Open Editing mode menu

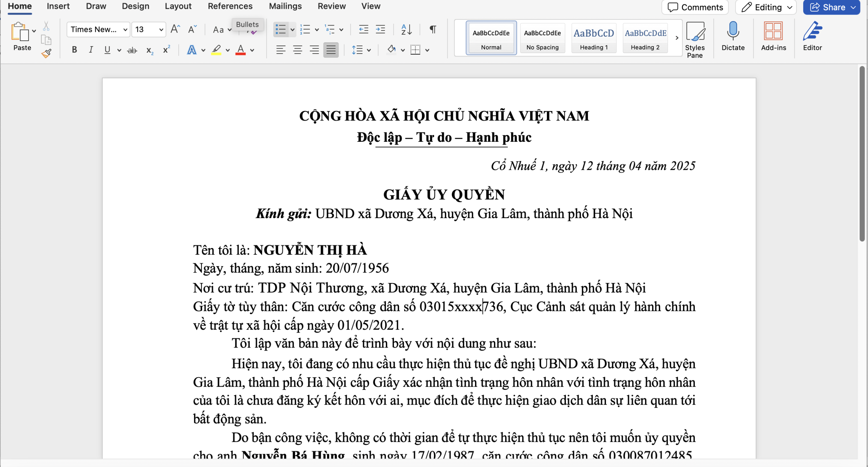(x=766, y=7)
